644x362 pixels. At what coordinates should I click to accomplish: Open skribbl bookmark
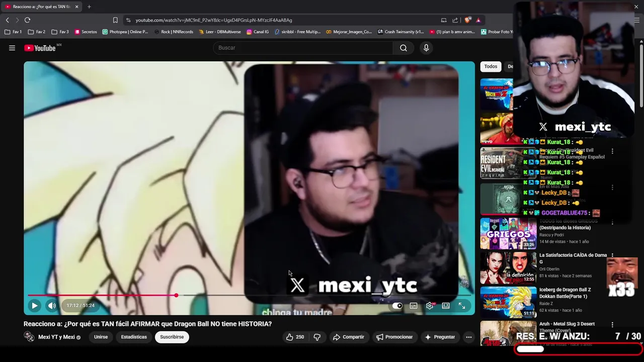pyautogui.click(x=297, y=32)
